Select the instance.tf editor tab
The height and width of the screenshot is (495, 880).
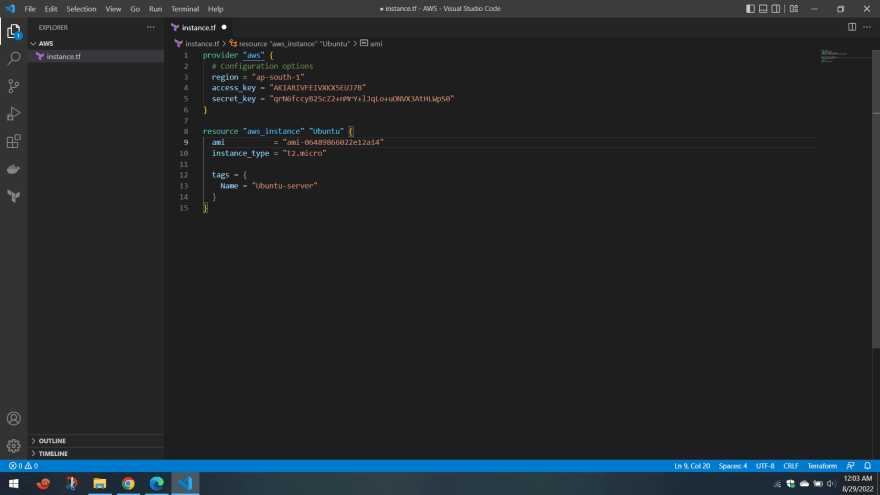pyautogui.click(x=198, y=28)
